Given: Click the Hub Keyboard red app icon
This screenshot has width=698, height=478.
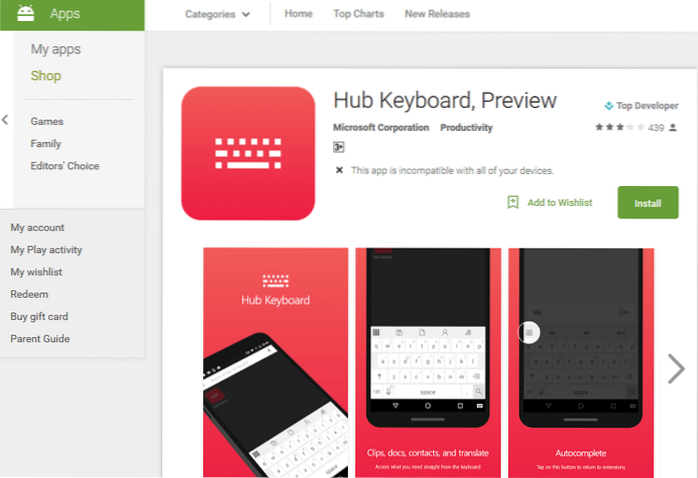Looking at the screenshot, I should [x=248, y=153].
